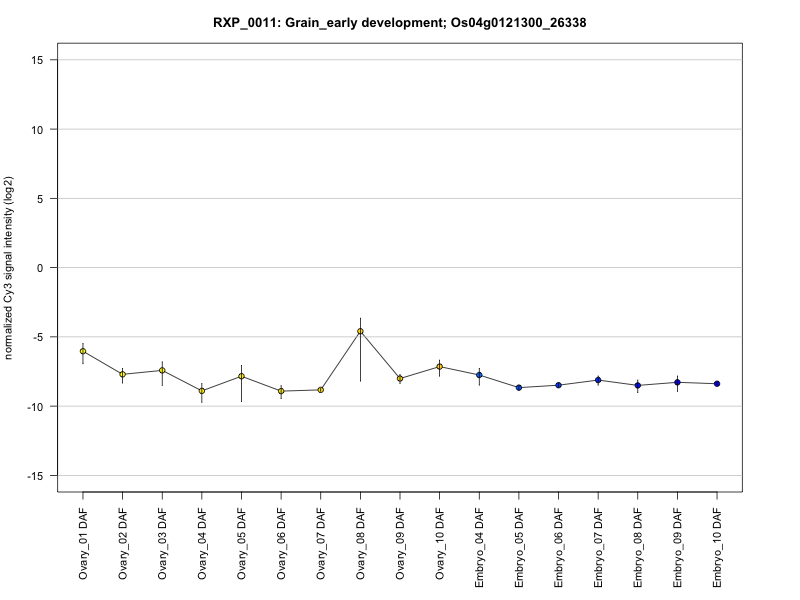The height and width of the screenshot is (600, 800).
Task: Click the y-axis tick value 15
Action: [x=37, y=60]
